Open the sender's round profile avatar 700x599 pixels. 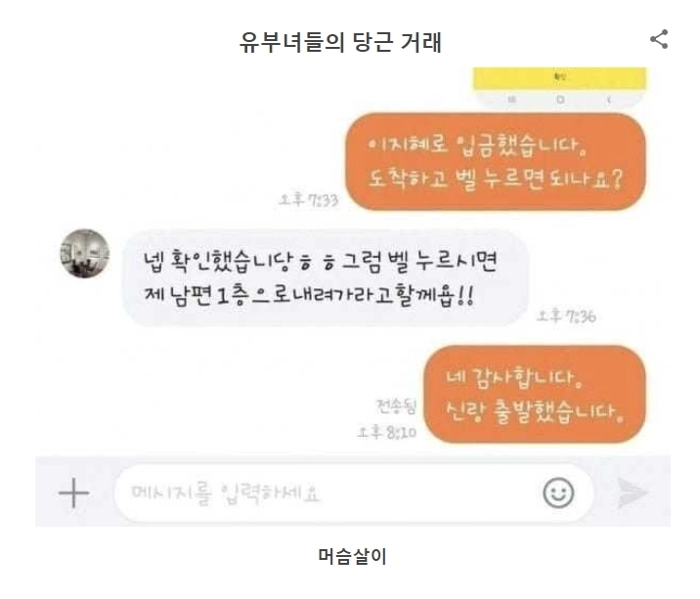85,253
